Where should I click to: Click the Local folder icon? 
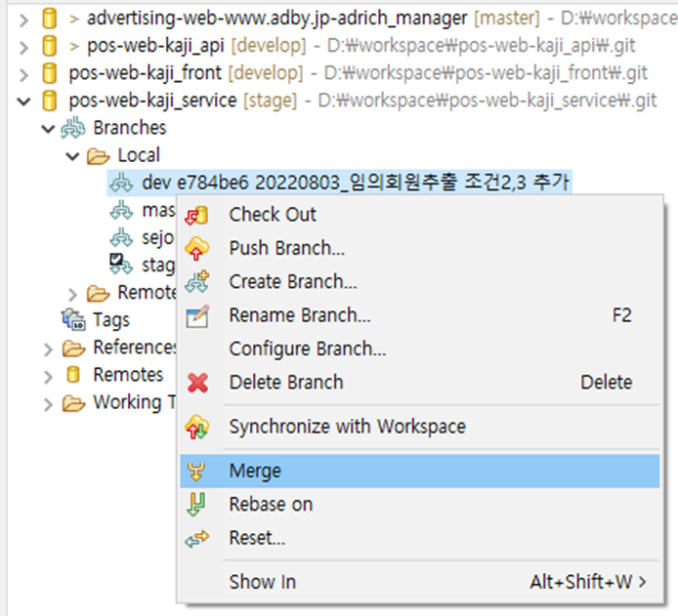coord(98,156)
